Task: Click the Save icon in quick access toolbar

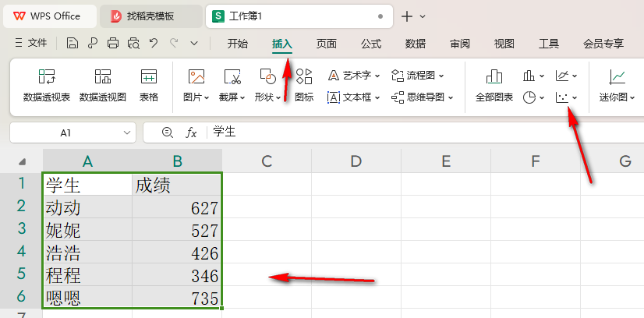Action: click(73, 43)
